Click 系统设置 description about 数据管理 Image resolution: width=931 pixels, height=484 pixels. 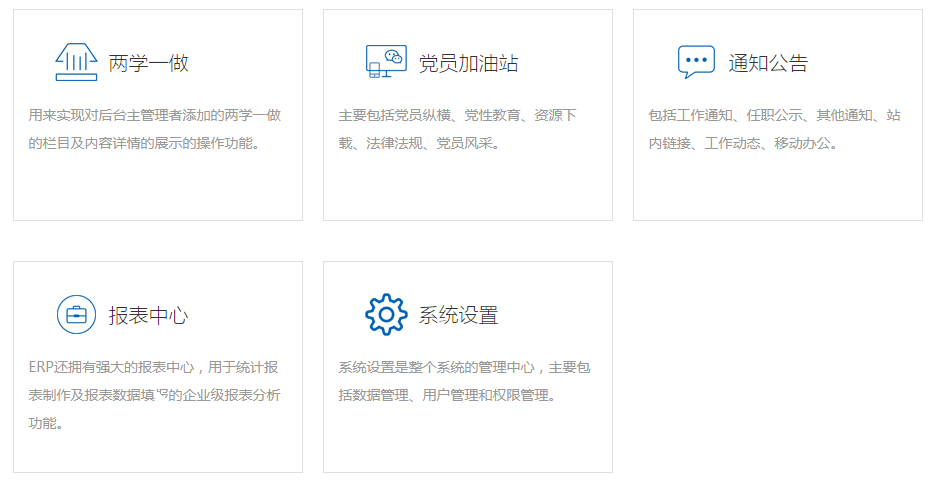click(x=464, y=381)
